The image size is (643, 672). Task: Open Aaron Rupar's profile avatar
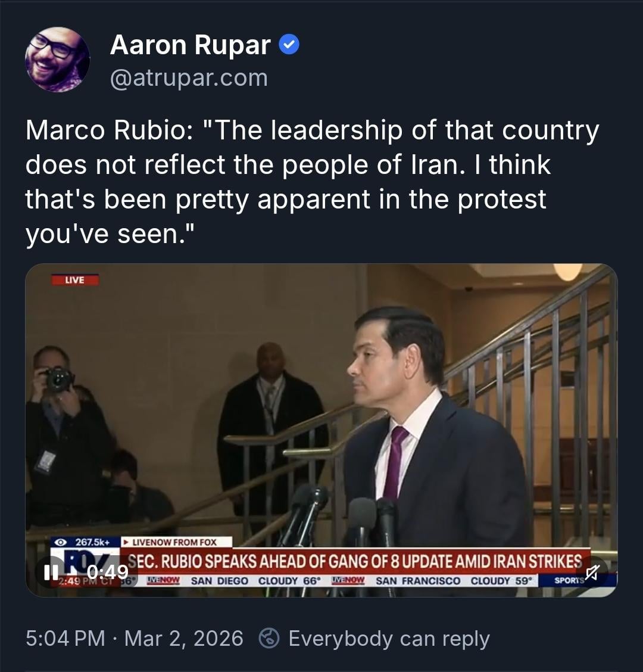pyautogui.click(x=57, y=60)
